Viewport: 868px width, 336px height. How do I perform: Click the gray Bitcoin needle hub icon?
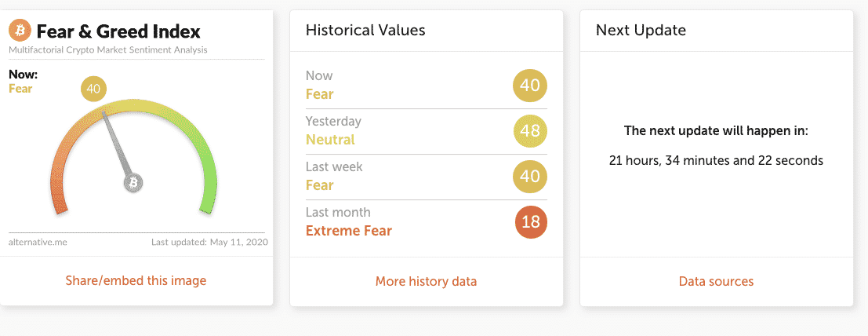133,182
